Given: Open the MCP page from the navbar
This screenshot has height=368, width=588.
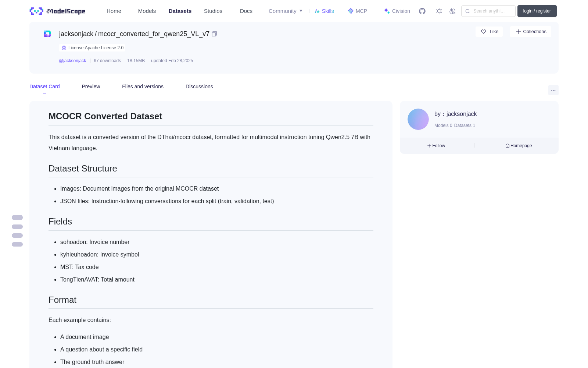Looking at the screenshot, I should pos(358,11).
